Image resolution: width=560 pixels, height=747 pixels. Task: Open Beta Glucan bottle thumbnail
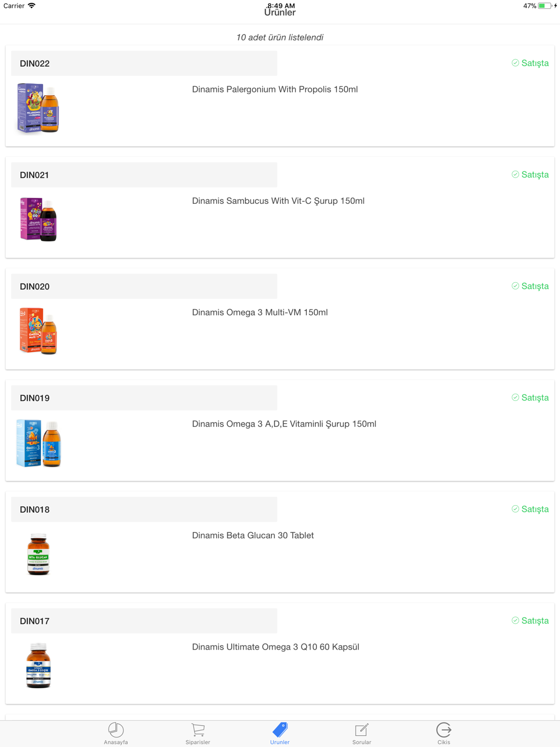pyautogui.click(x=39, y=554)
